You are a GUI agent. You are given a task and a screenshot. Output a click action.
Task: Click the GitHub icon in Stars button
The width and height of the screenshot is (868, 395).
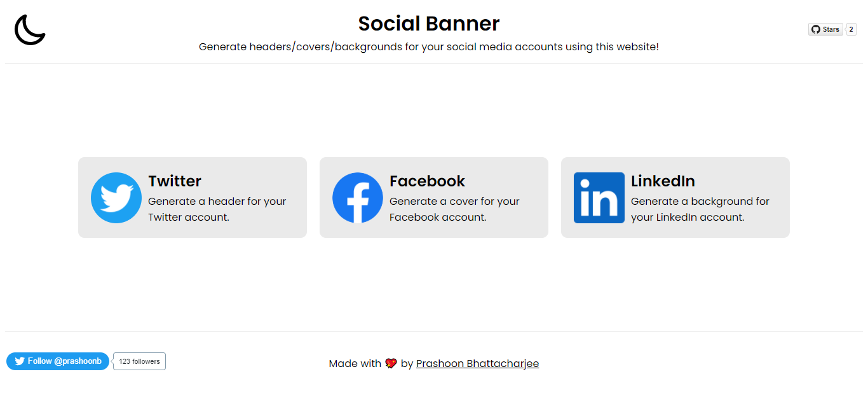tap(815, 29)
